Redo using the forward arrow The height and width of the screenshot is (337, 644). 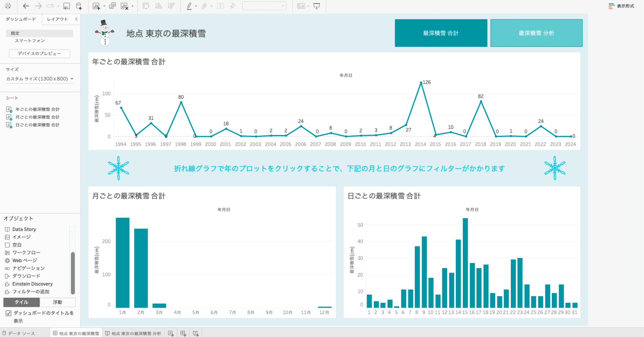pos(38,6)
